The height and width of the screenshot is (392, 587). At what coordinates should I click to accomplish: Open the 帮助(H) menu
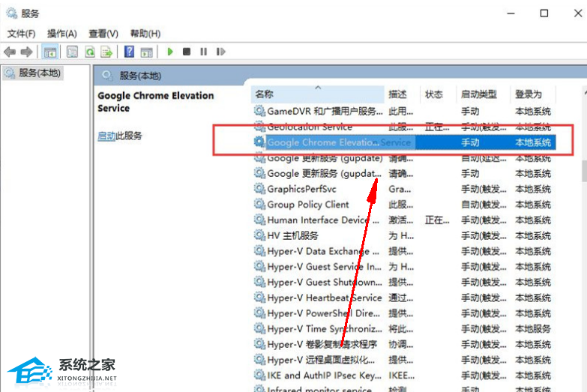tap(145, 34)
